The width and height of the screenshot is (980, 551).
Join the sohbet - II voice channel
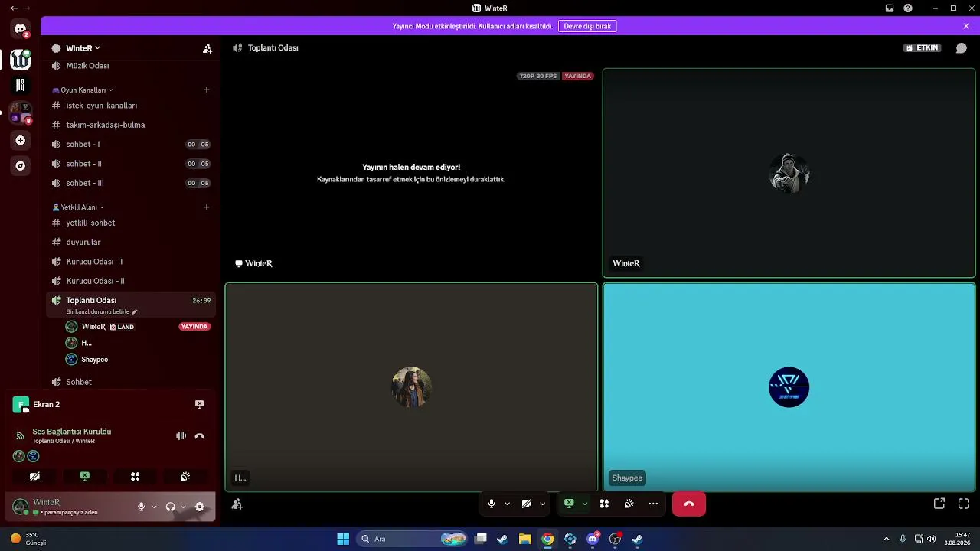130,164
